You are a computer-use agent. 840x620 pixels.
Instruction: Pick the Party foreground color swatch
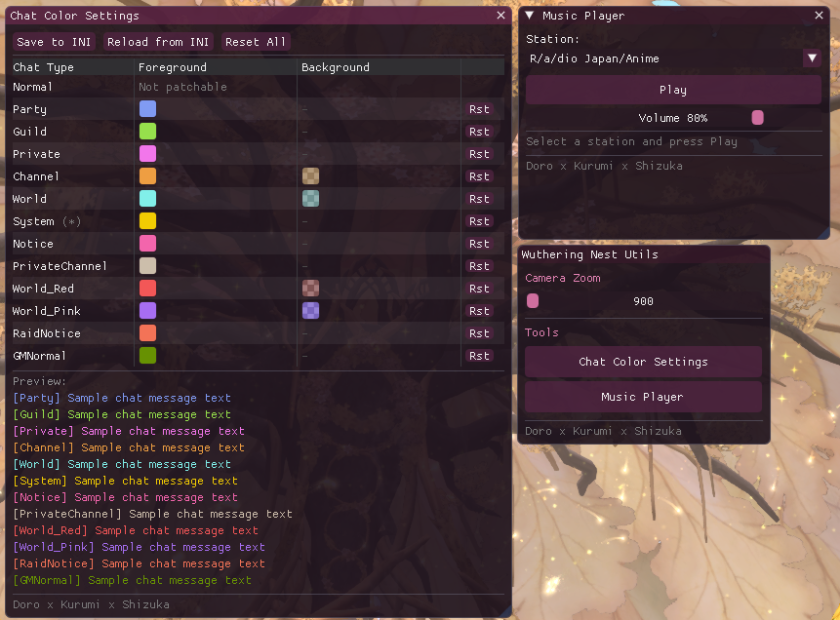[147, 109]
